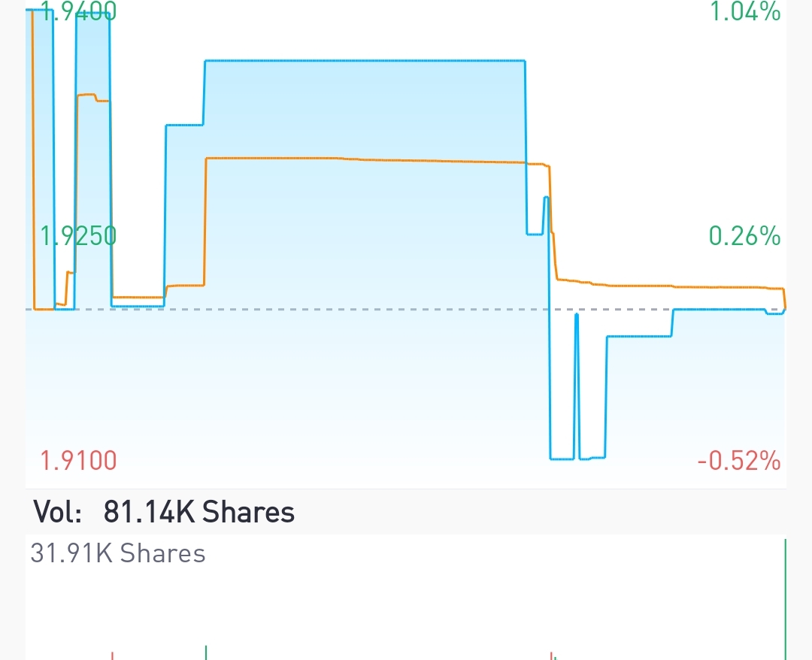The height and width of the screenshot is (660, 812).
Task: Tap the 31.91K Shares volume axis label
Action: (x=118, y=553)
